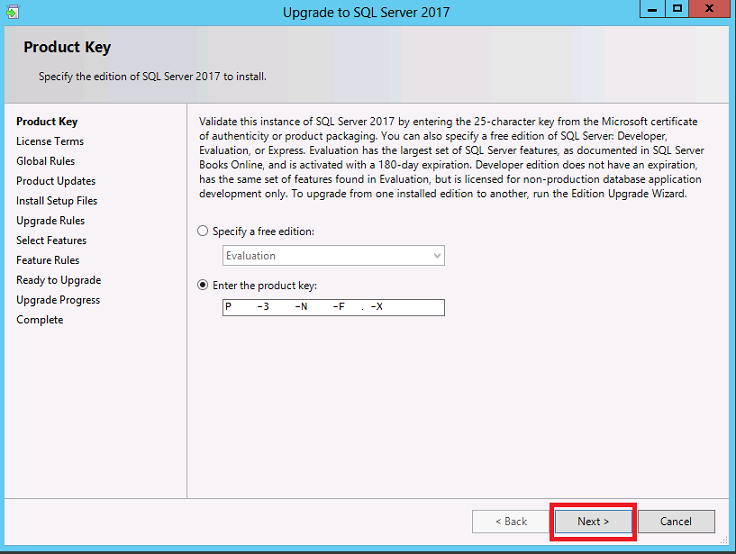
Task: Maximize the Upgrade to SQL Server window
Action: [677, 9]
